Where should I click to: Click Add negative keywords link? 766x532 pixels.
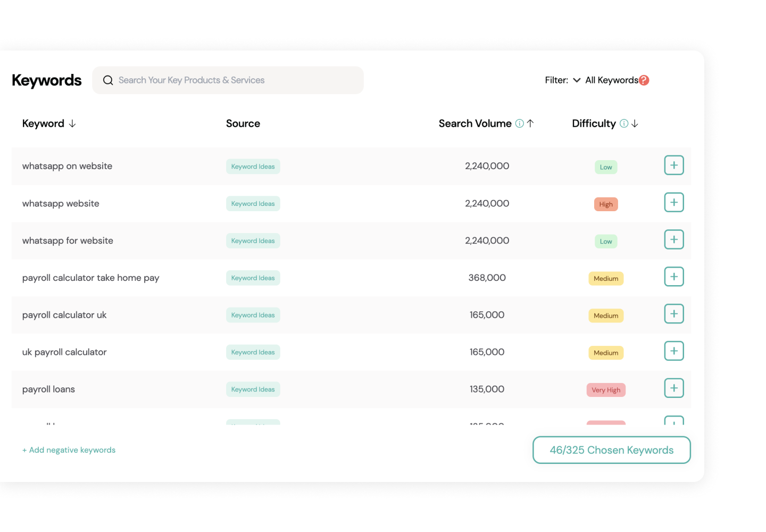(x=69, y=450)
